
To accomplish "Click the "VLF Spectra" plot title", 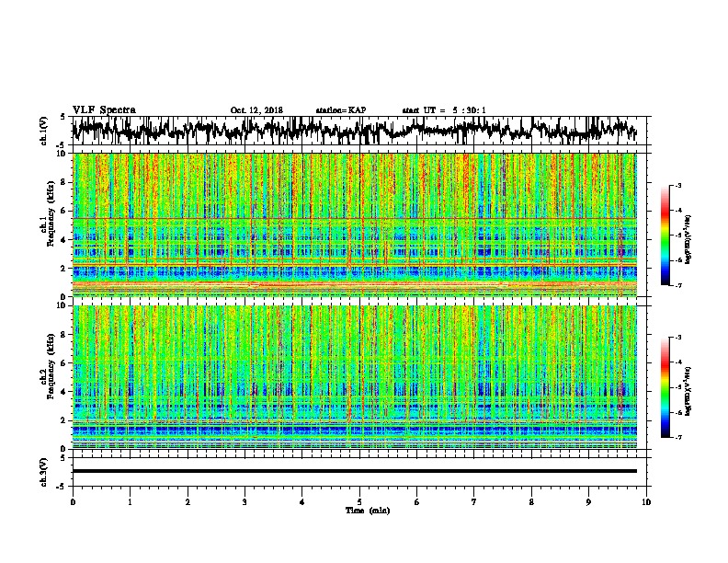I will (x=104, y=109).
